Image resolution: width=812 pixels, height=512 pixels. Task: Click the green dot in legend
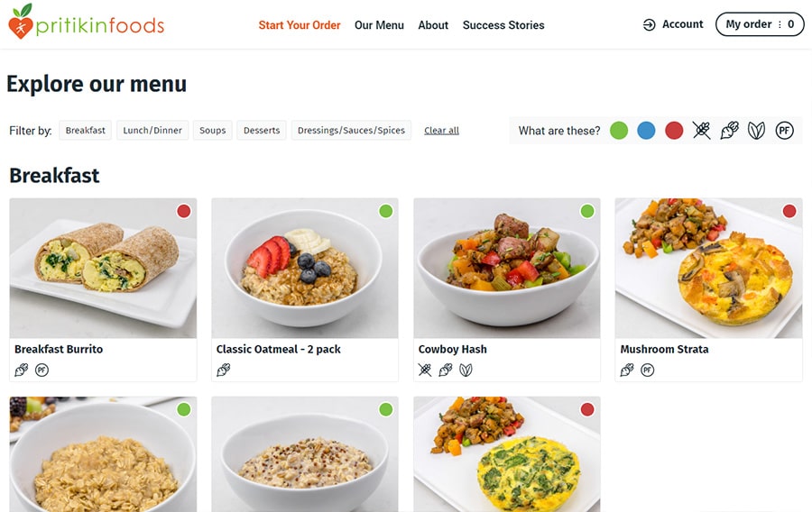pos(619,131)
